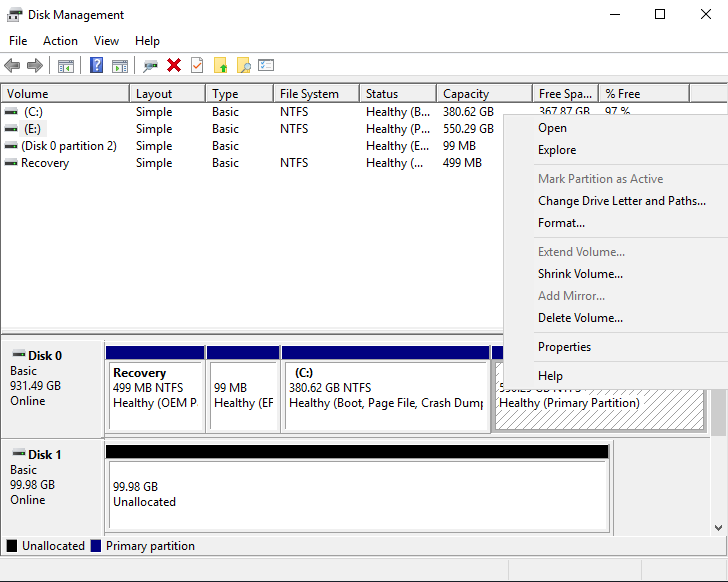This screenshot has height=582, width=728.
Task: Select Recovery 499 MB NTFS partition block
Action: click(155, 395)
